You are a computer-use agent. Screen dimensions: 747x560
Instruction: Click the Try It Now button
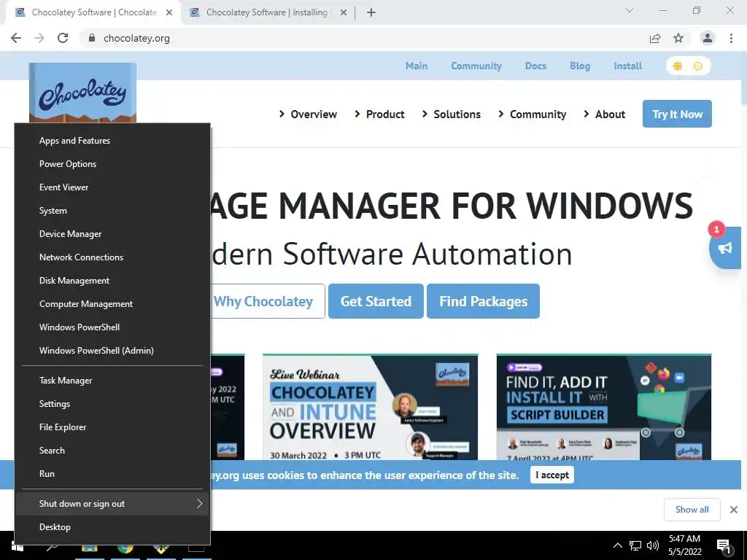(x=677, y=114)
